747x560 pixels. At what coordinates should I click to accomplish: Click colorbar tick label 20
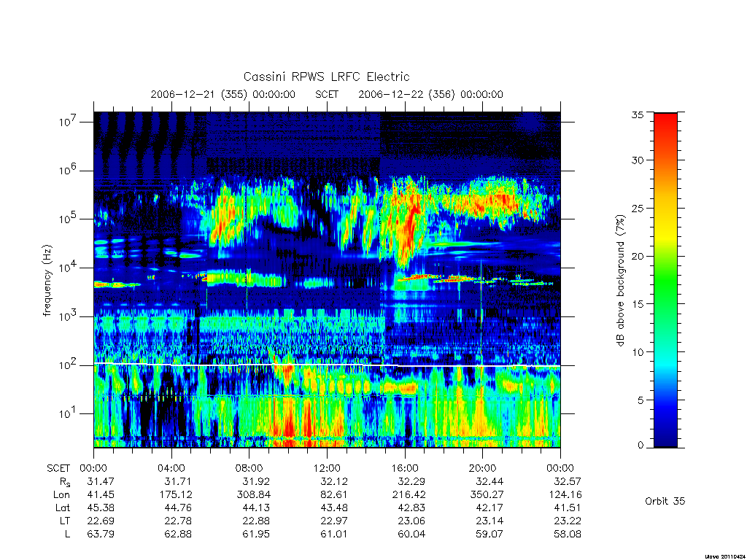(x=637, y=256)
